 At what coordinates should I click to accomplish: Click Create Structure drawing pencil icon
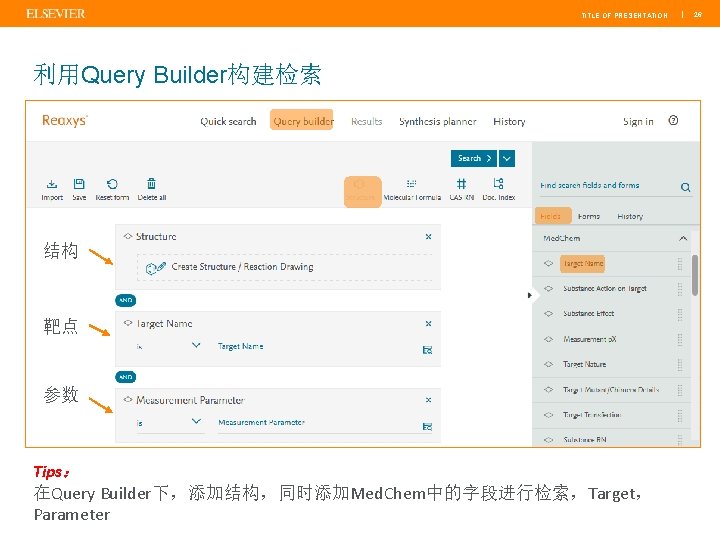[x=156, y=268]
